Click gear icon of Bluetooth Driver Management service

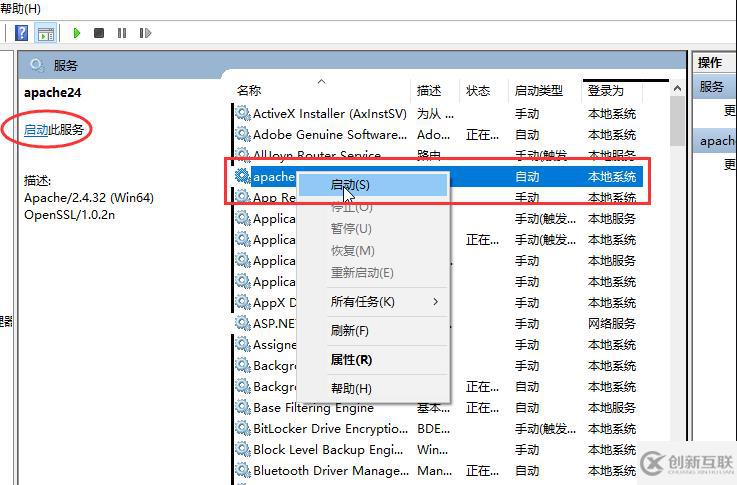[x=243, y=470]
